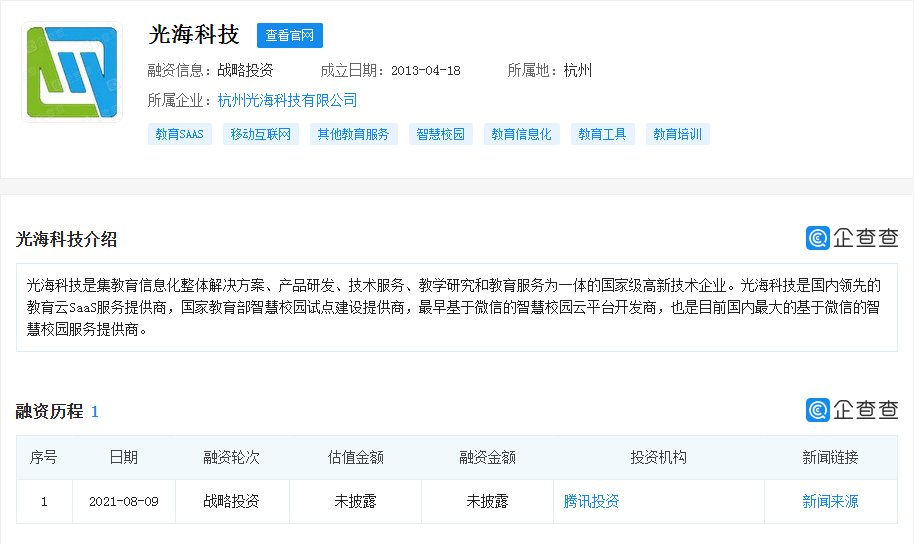914x544 pixels.
Task: Click the 日期 column header
Action: 124,458
